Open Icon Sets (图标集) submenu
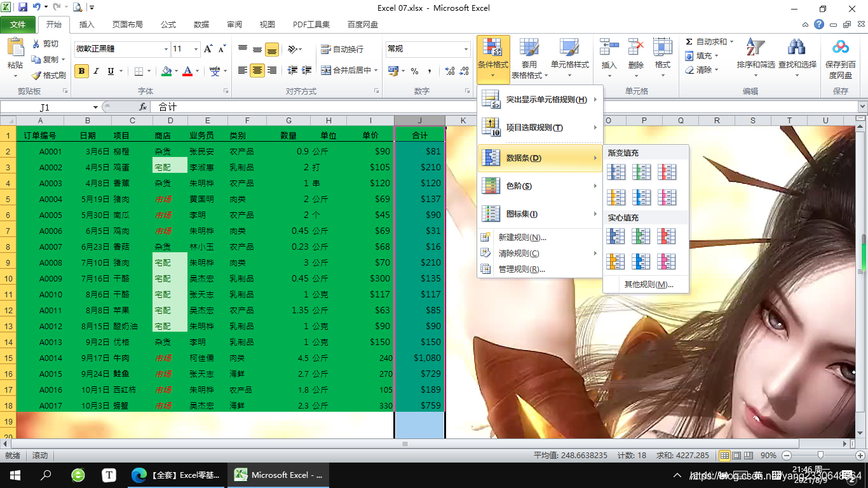Image resolution: width=868 pixels, height=488 pixels. (540, 214)
